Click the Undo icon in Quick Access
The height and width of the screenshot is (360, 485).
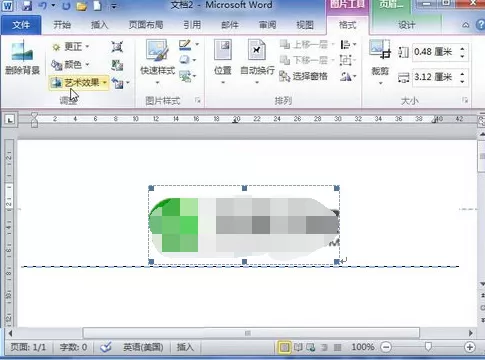(x=43, y=6)
